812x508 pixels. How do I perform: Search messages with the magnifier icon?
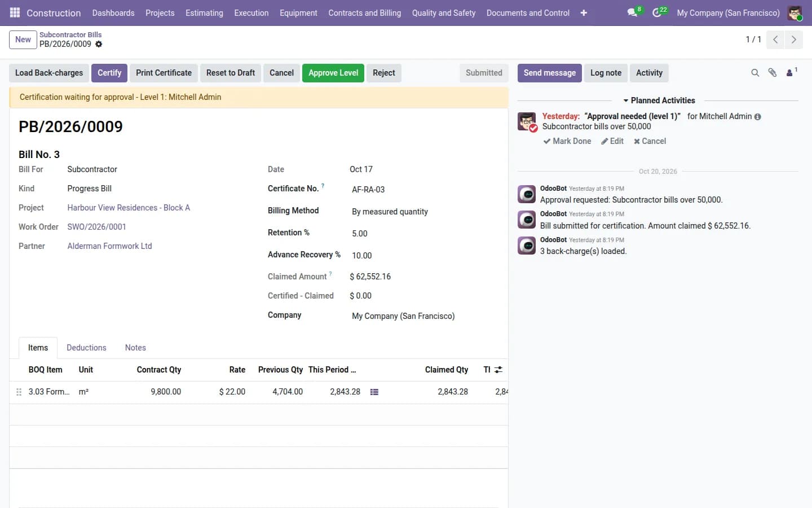click(755, 73)
